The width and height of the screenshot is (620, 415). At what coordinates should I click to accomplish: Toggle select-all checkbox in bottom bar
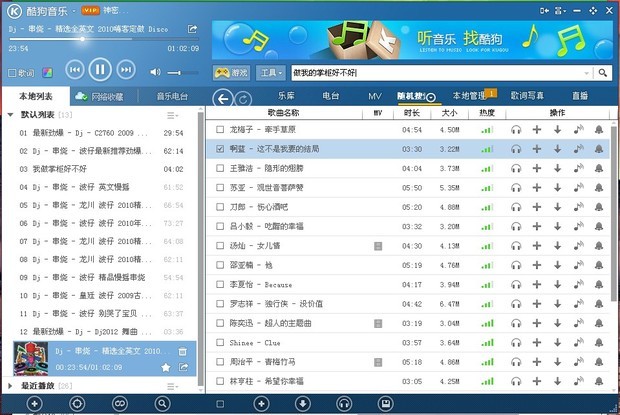pos(220,404)
